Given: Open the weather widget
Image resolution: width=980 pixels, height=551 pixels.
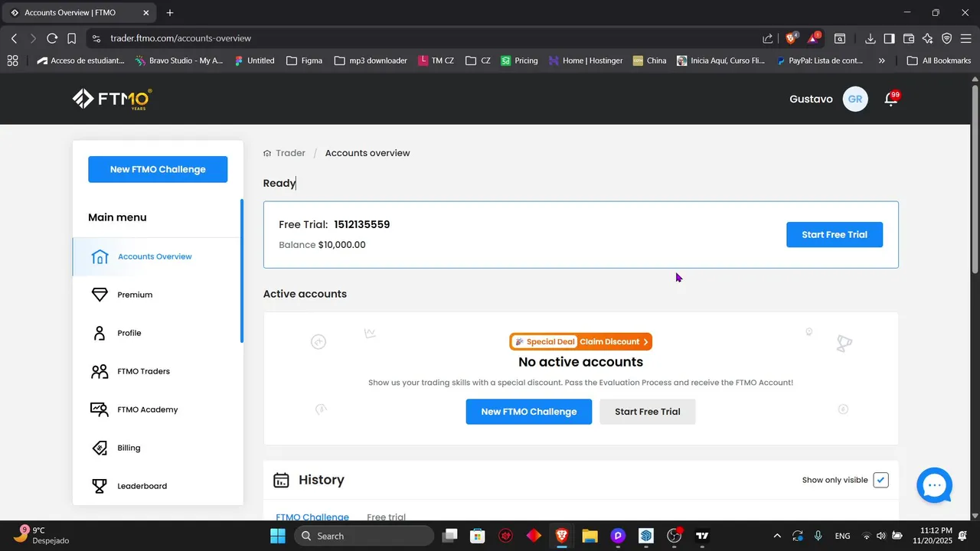Looking at the screenshot, I should tap(42, 536).
